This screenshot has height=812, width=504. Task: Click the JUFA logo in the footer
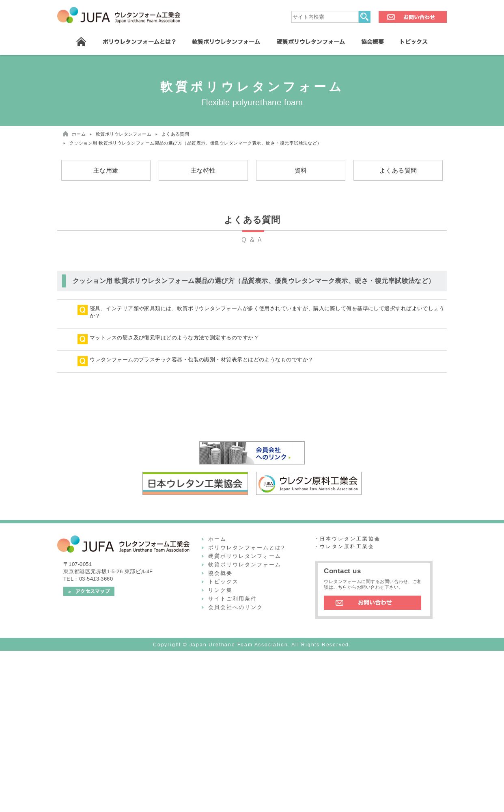pos(123,544)
